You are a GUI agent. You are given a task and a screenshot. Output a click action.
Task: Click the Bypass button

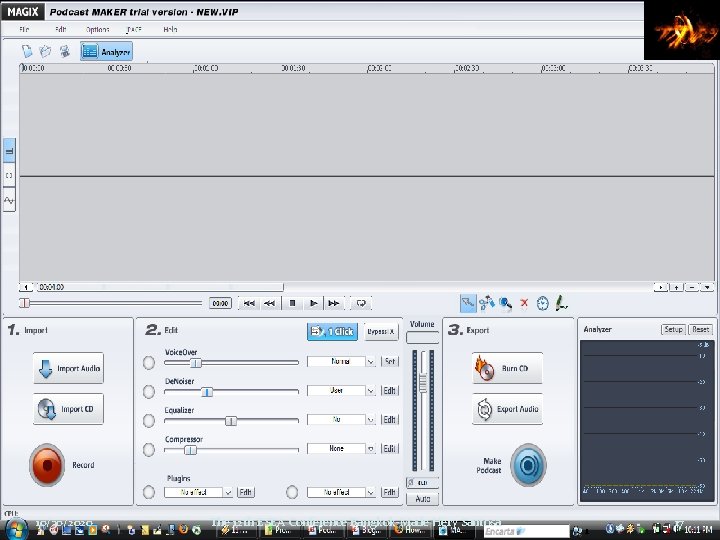click(x=381, y=332)
